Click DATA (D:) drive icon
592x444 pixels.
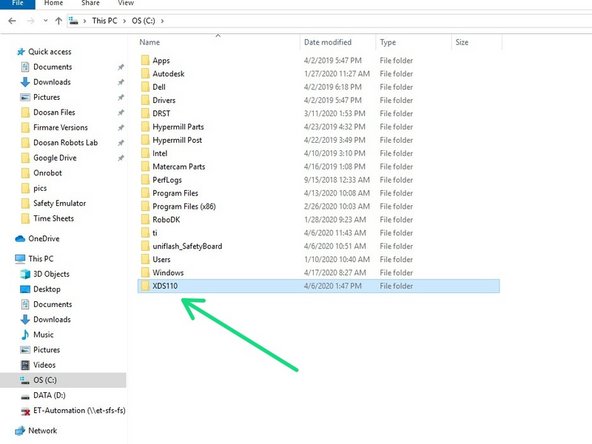click(25, 396)
